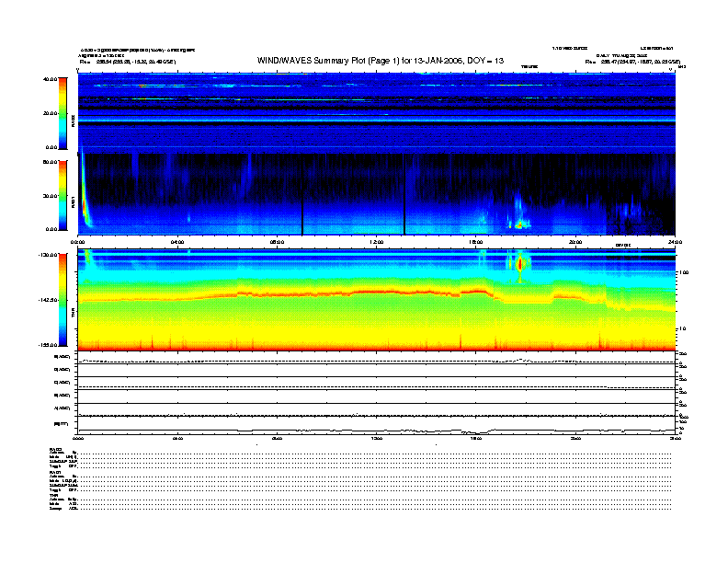Click the bright red-yellow burst near 18:00 in RAD1
Image resolution: width=728 pixels, height=563 pixels.
520,225
